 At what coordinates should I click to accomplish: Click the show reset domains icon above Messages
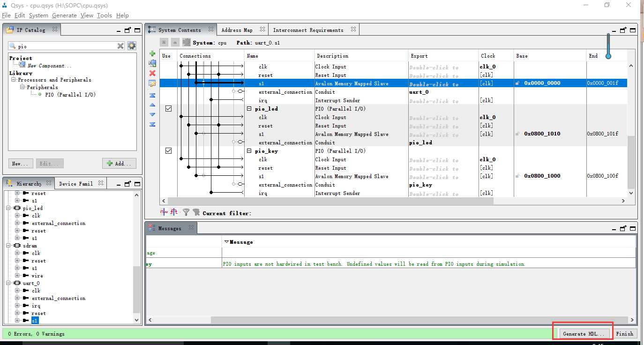pyautogui.click(x=174, y=212)
